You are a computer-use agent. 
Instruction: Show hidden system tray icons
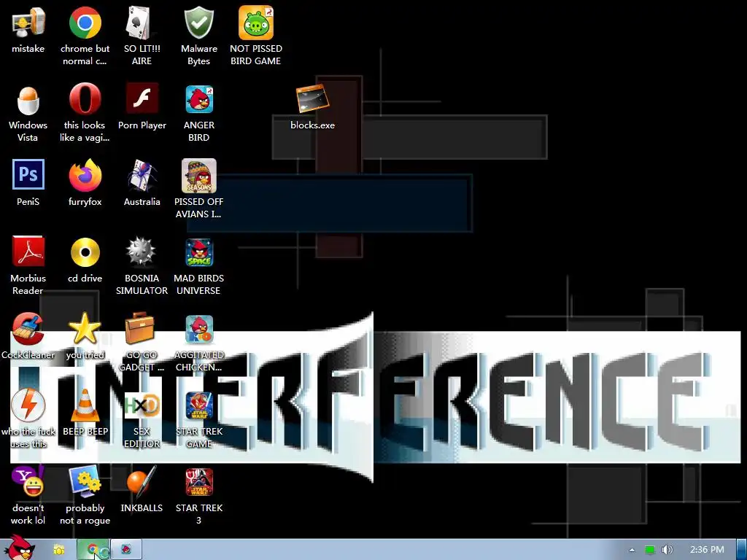click(x=632, y=550)
